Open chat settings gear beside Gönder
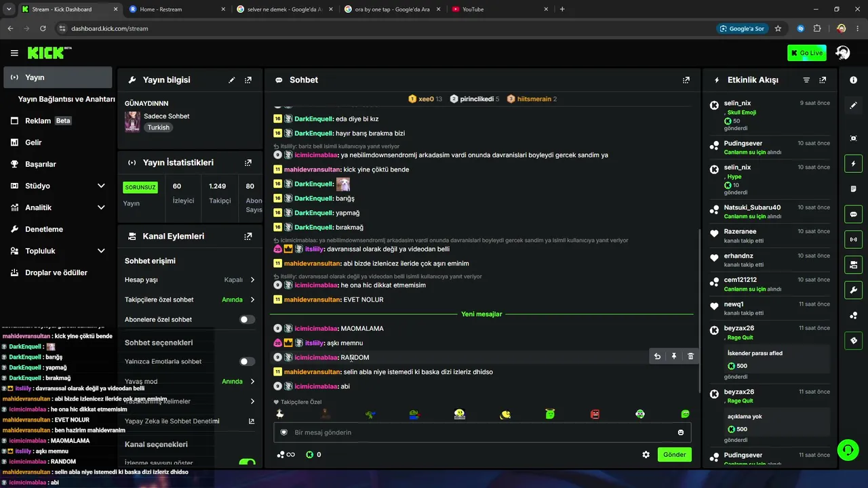The width and height of the screenshot is (868, 488). tap(646, 455)
